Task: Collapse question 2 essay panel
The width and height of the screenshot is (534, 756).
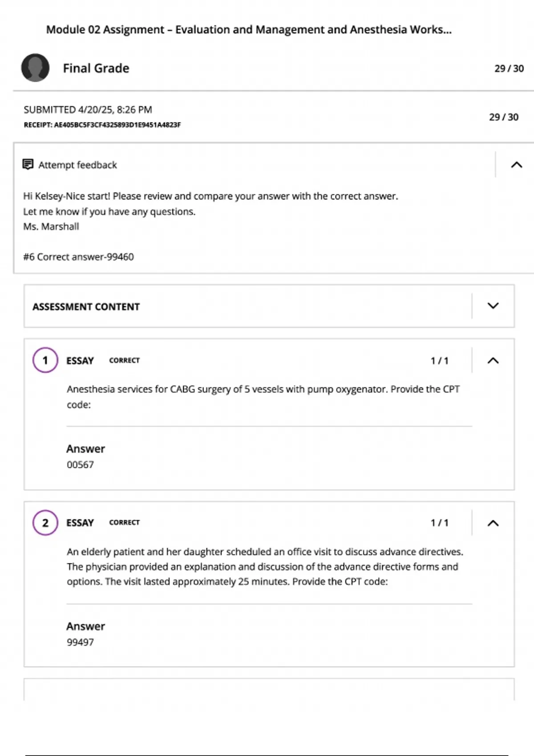Action: point(493,523)
